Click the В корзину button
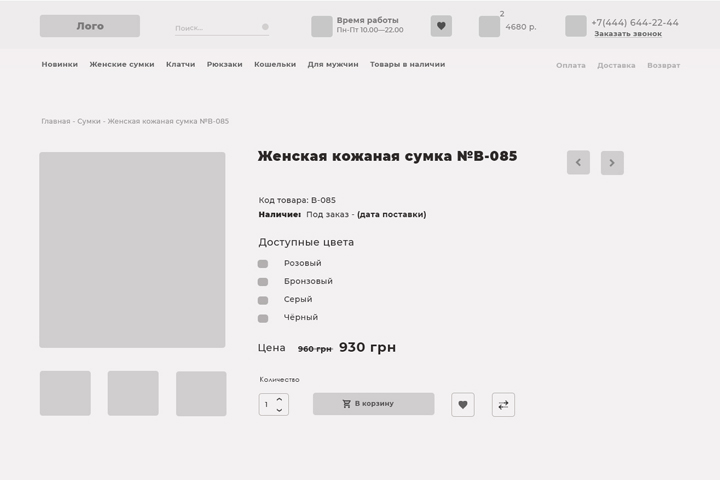Screen dimensions: 720x480 (373, 404)
